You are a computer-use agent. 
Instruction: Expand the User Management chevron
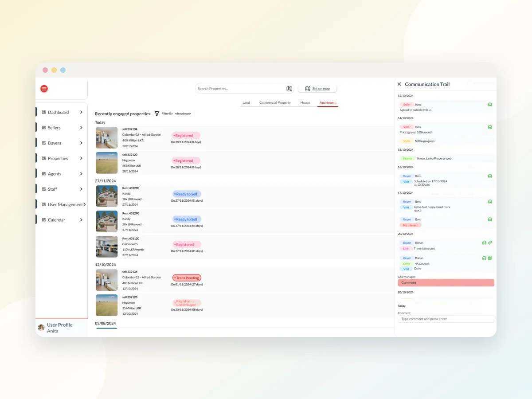coord(84,204)
